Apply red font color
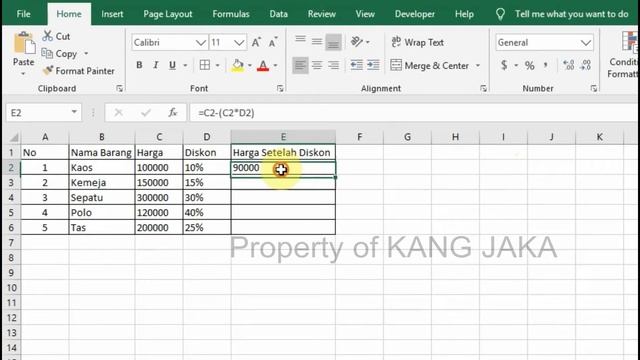 (x=263, y=65)
